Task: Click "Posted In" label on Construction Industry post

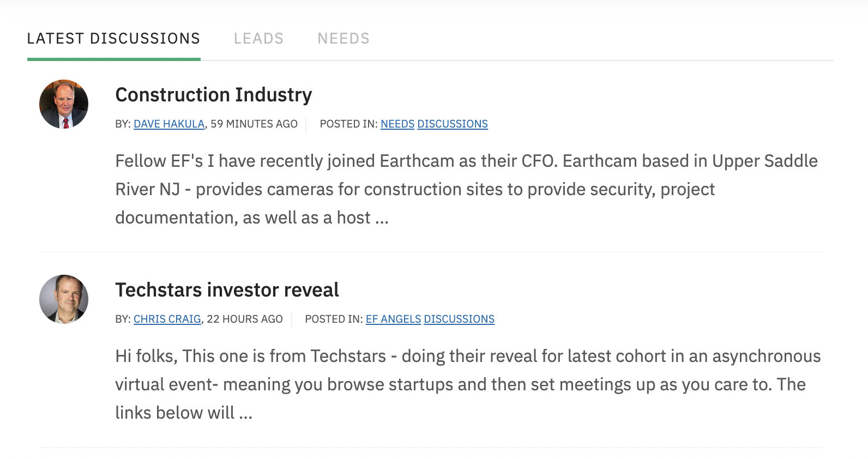Action: pos(348,124)
